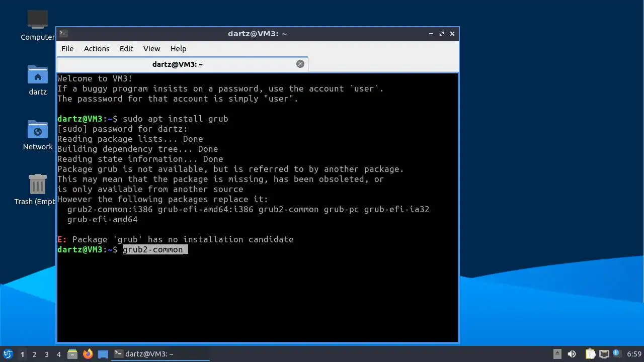The image size is (644, 362).
Task: Switch to workspace 4
Action: tap(58, 354)
